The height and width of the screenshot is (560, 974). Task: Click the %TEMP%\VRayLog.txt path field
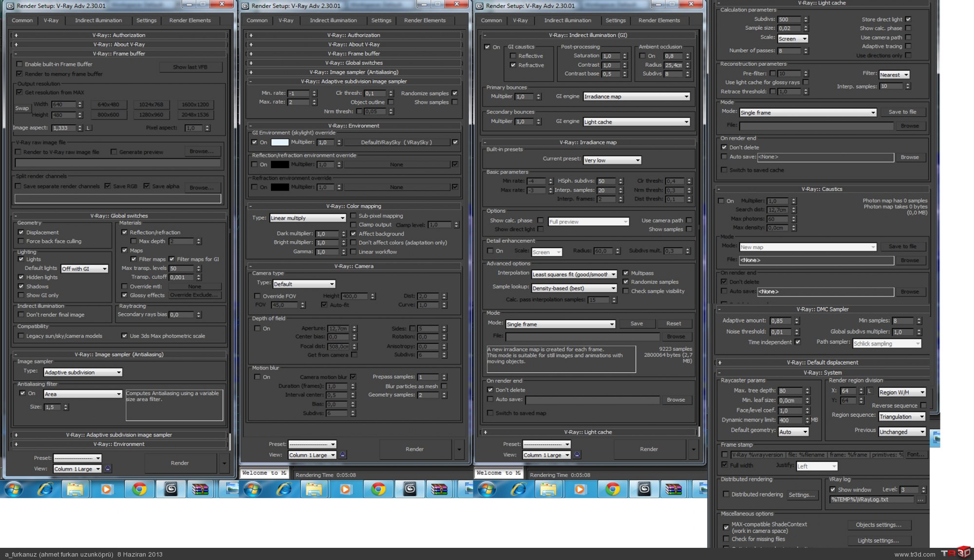pyautogui.click(x=872, y=500)
